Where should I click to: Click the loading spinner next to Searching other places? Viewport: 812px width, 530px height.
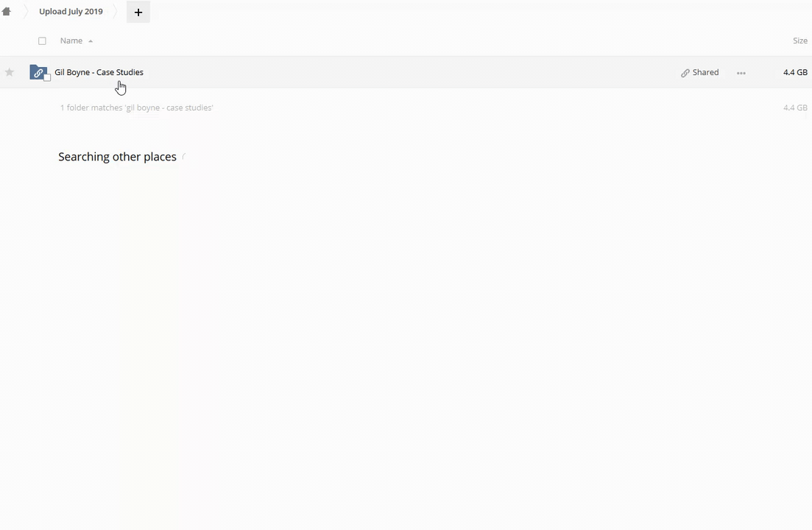(x=184, y=157)
